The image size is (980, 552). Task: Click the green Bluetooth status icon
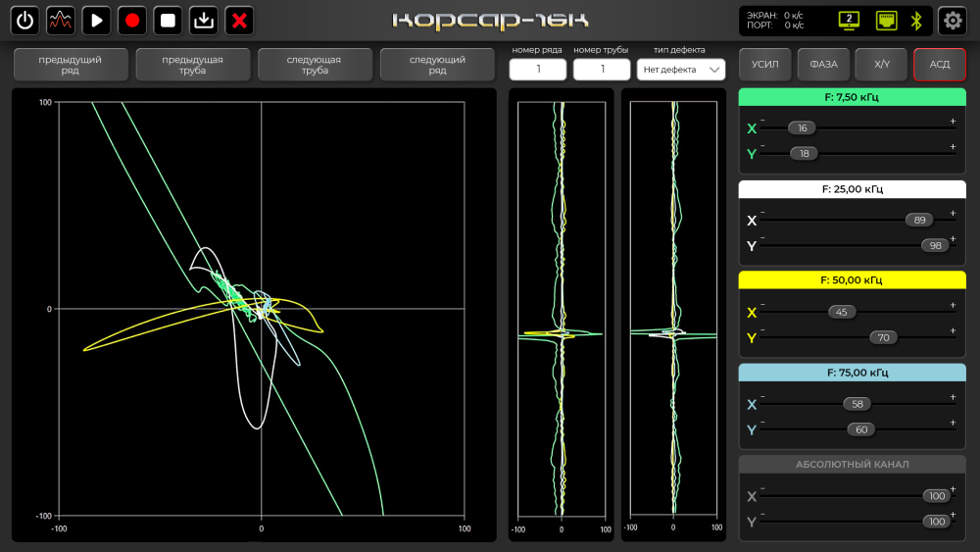coord(917,20)
